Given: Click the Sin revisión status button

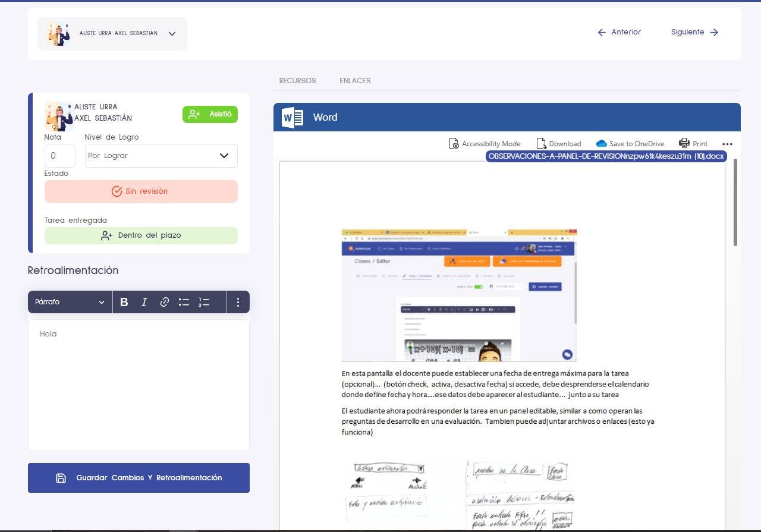Looking at the screenshot, I should tap(141, 191).
